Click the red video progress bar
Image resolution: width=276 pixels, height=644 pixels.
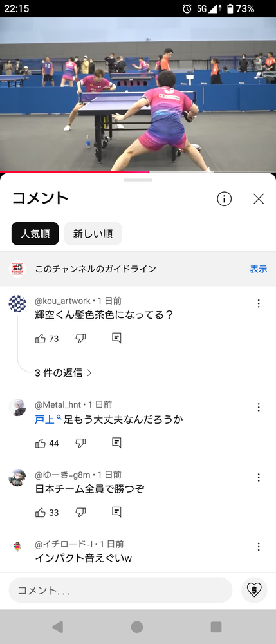point(138,172)
